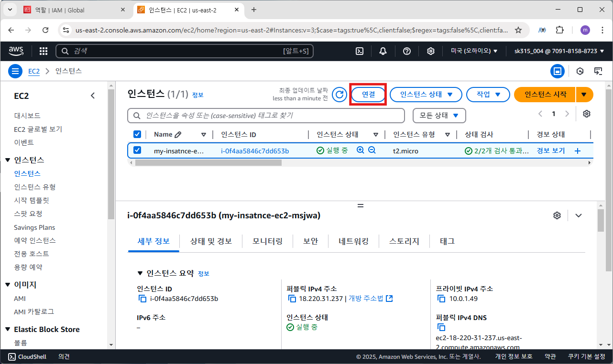This screenshot has height=364, width=613.
Task: Uncheck the my-insatnce-e… row checkbox
Action: 137,150
